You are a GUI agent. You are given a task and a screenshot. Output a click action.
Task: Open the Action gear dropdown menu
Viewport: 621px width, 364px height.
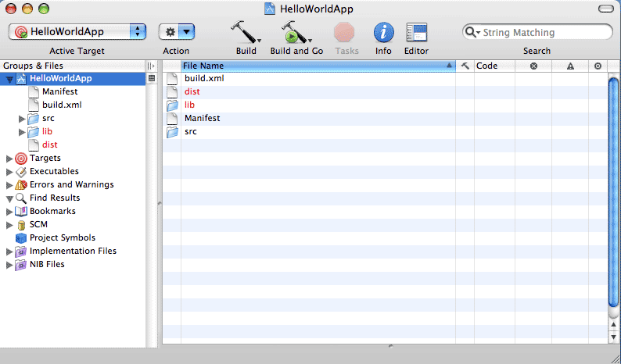tap(177, 32)
